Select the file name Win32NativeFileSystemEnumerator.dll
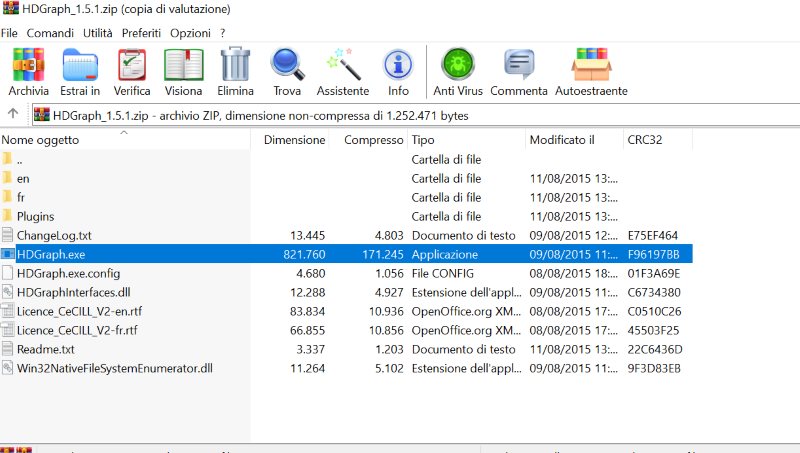 (115, 368)
